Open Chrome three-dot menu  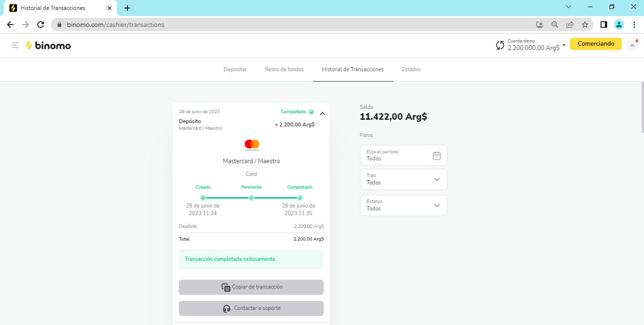click(x=634, y=25)
